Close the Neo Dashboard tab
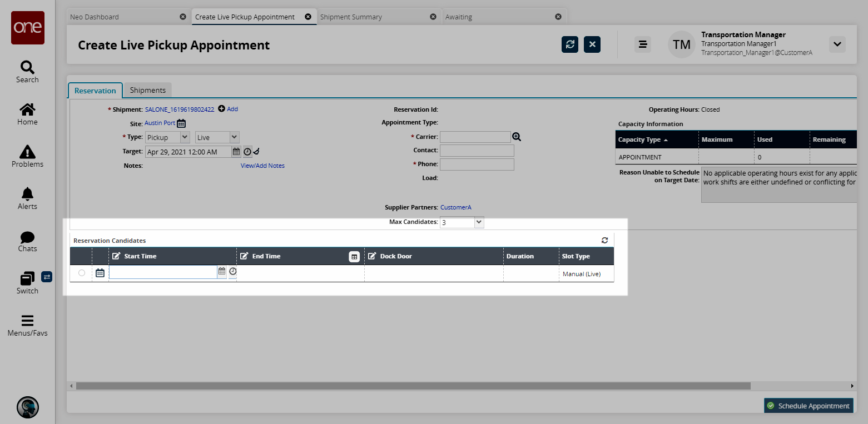 point(183,17)
